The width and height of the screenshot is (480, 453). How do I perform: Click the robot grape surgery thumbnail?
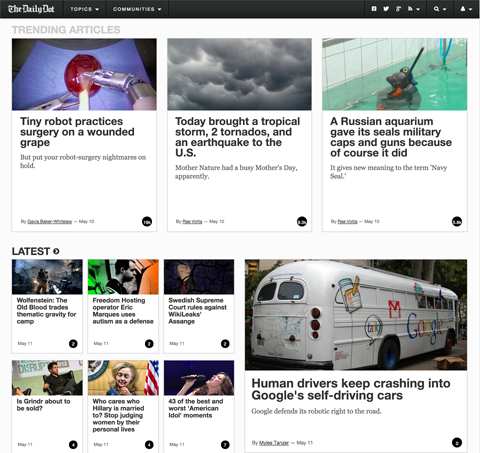(x=84, y=74)
